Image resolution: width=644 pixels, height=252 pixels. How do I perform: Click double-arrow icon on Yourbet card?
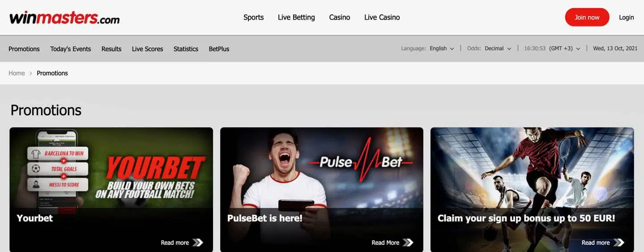tap(197, 243)
